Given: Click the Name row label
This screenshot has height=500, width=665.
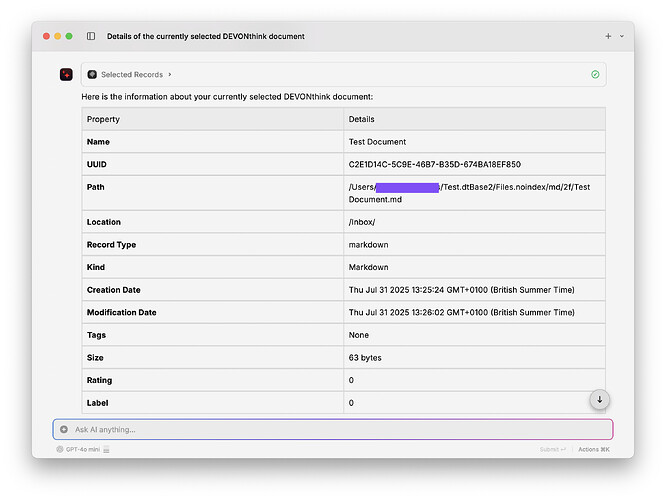Looking at the screenshot, I should pos(98,142).
